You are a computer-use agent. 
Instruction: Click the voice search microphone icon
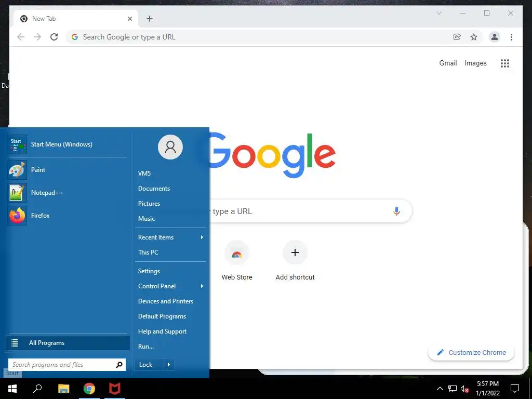point(396,211)
